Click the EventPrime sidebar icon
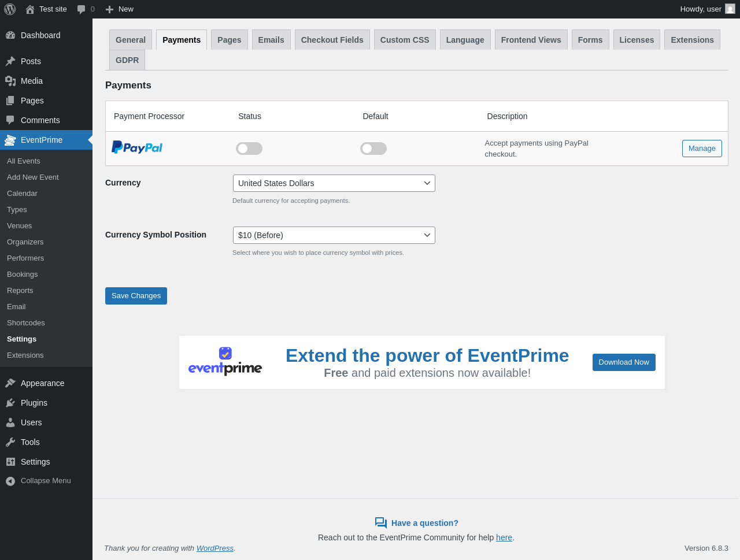 pos(10,140)
